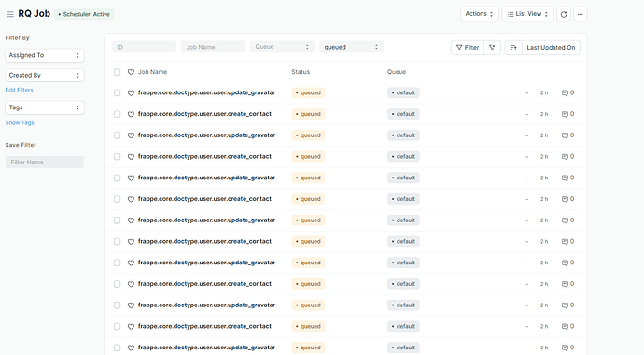Click the queued status badge in second row
This screenshot has width=644, height=355.
pos(308,114)
